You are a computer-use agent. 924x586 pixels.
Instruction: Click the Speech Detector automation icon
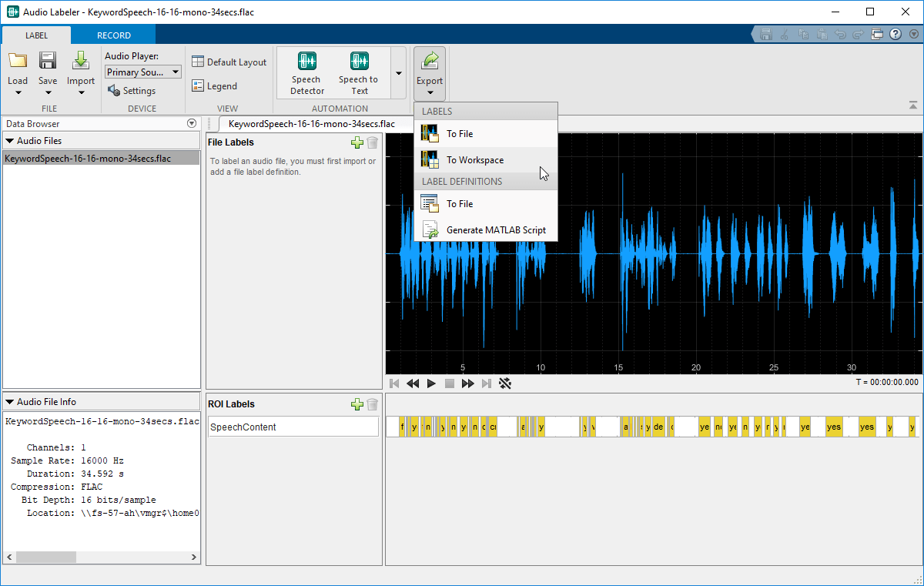307,62
